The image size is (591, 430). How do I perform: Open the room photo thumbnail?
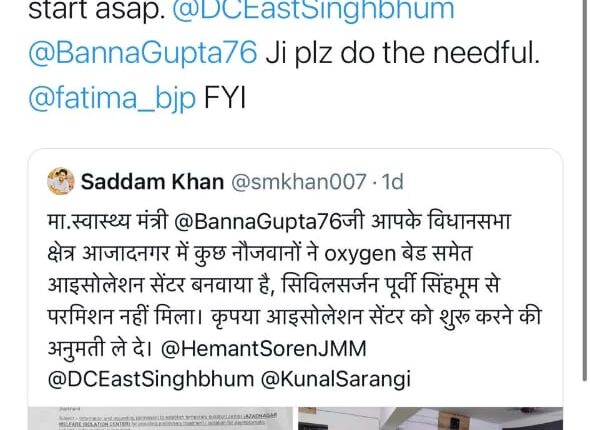pos(430,418)
